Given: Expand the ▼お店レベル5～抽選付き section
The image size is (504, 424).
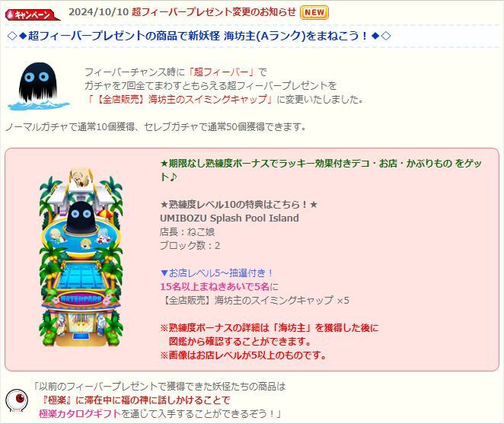Looking at the screenshot, I should click(216, 273).
